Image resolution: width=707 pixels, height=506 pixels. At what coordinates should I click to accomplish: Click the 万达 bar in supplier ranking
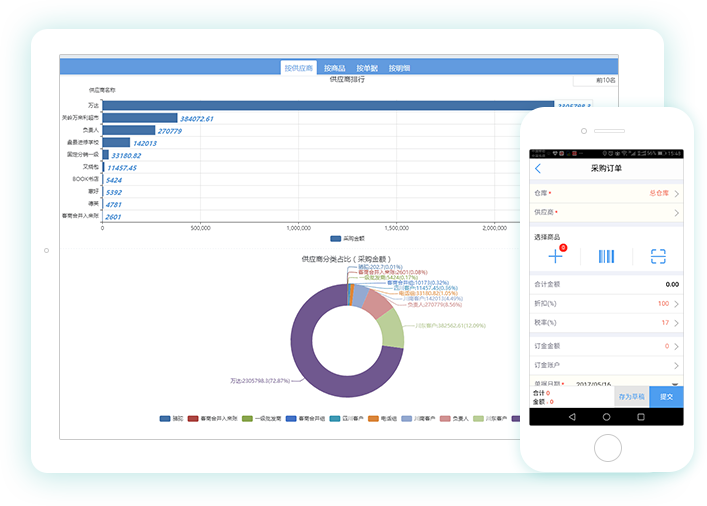[330, 104]
